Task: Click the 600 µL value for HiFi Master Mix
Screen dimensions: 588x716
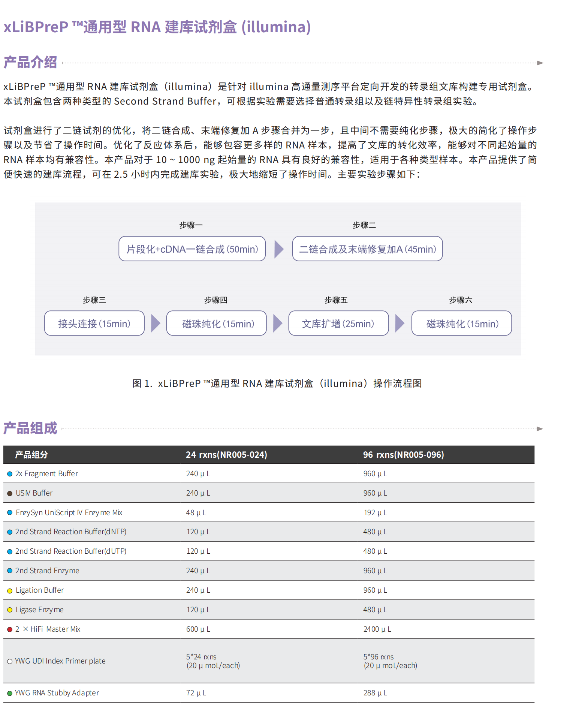Action: pos(198,629)
